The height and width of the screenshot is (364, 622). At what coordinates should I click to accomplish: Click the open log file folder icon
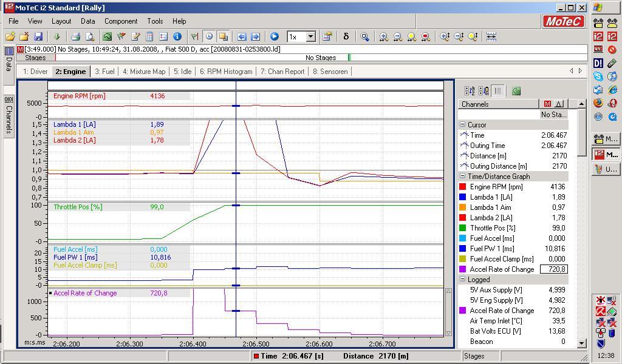[x=10, y=37]
